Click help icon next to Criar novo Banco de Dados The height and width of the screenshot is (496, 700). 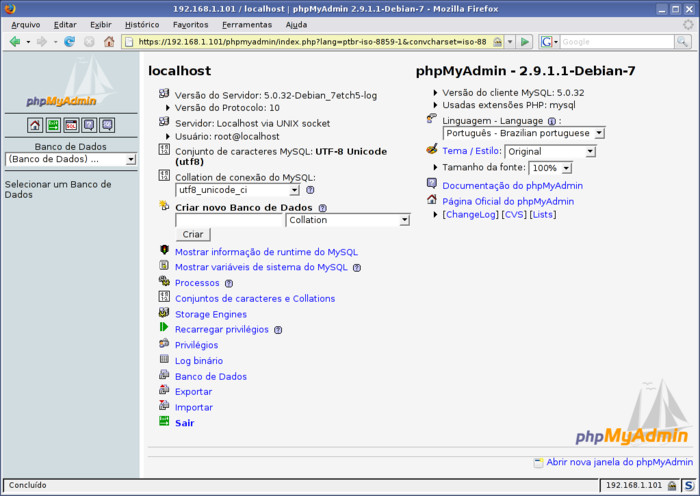[323, 208]
